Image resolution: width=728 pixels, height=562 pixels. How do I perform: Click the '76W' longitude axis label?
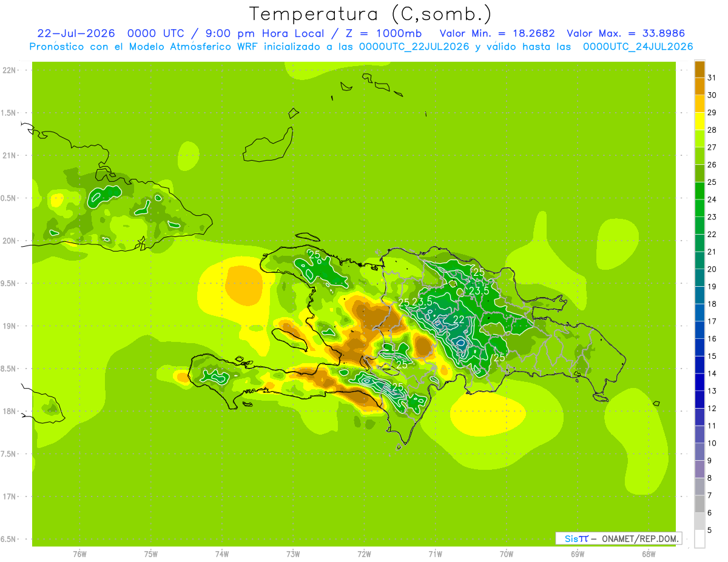(79, 554)
